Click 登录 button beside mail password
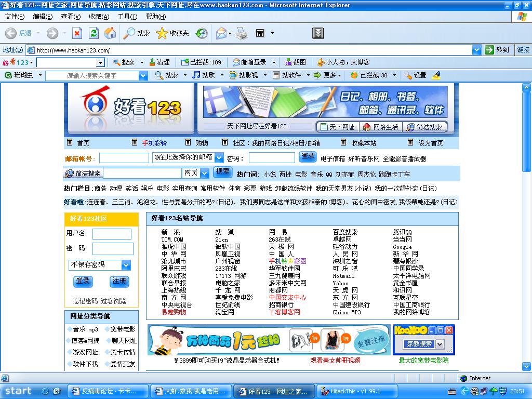The height and width of the screenshot is (399, 532). (308, 156)
